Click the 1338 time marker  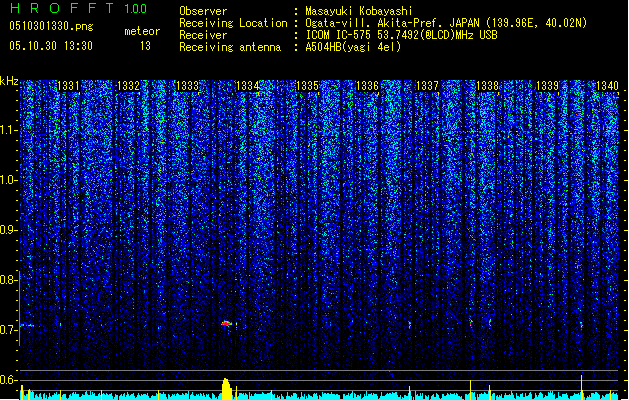(x=487, y=86)
